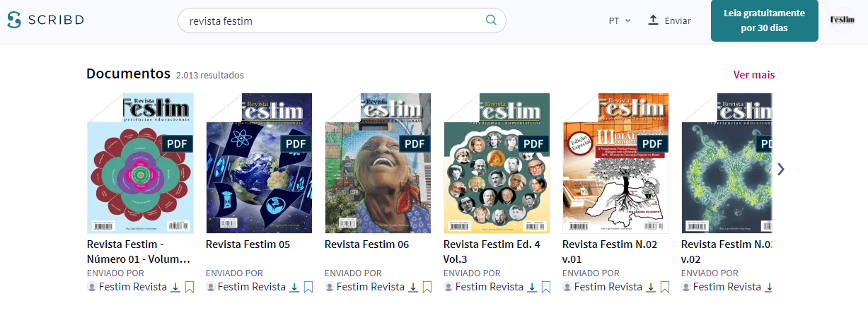Open the partly hidden sixth cover thumbnail
Image resolution: width=868 pixels, height=313 pixels.
727,163
